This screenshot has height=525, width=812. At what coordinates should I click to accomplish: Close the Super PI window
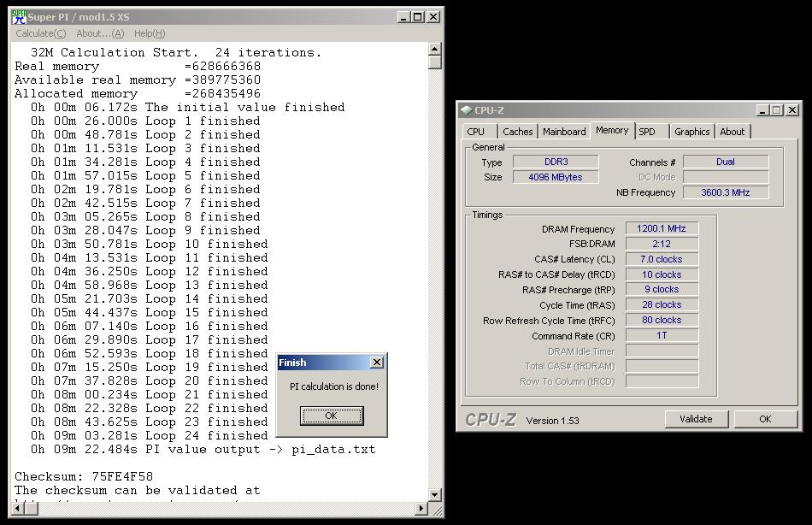(433, 17)
